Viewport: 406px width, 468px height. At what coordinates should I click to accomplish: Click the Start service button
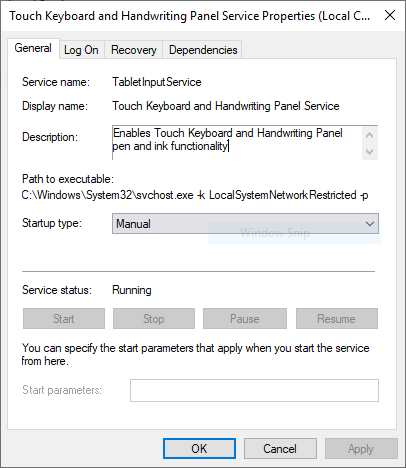[x=64, y=319]
